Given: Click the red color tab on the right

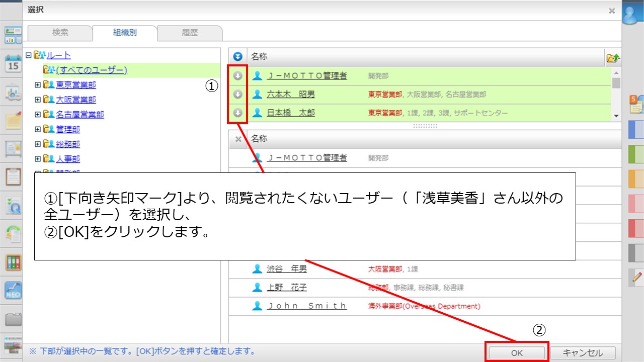Looking at the screenshot, I should [636, 228].
